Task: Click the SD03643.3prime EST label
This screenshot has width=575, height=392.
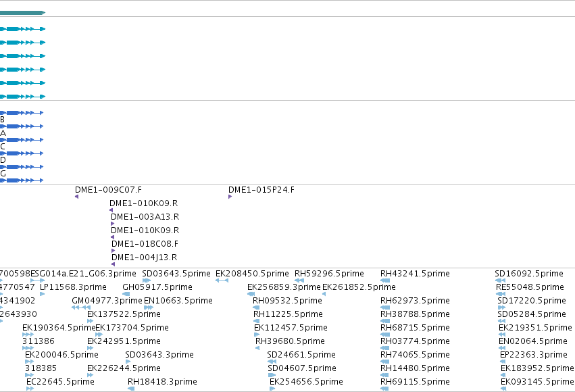Action: point(159,355)
